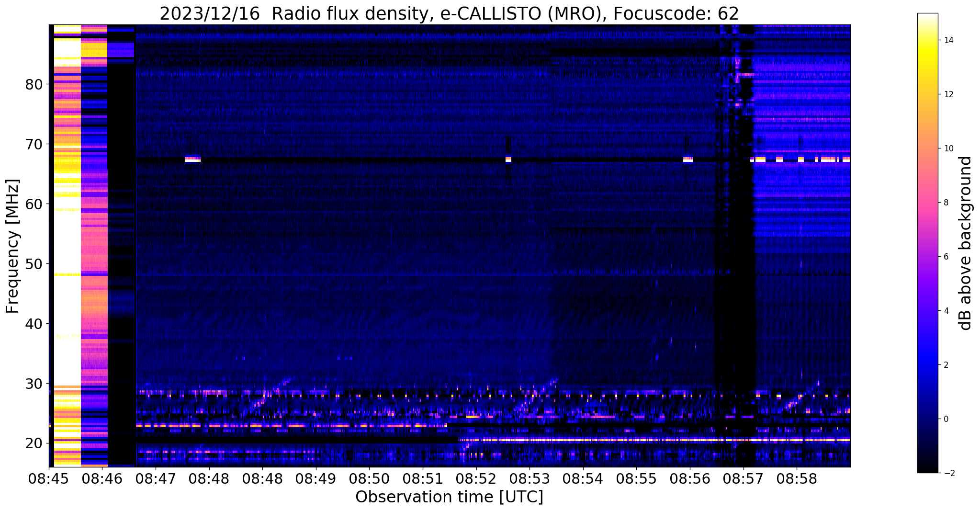Click the 08:52 time tick label
Image resolution: width=980 pixels, height=511 pixels.
(476, 478)
